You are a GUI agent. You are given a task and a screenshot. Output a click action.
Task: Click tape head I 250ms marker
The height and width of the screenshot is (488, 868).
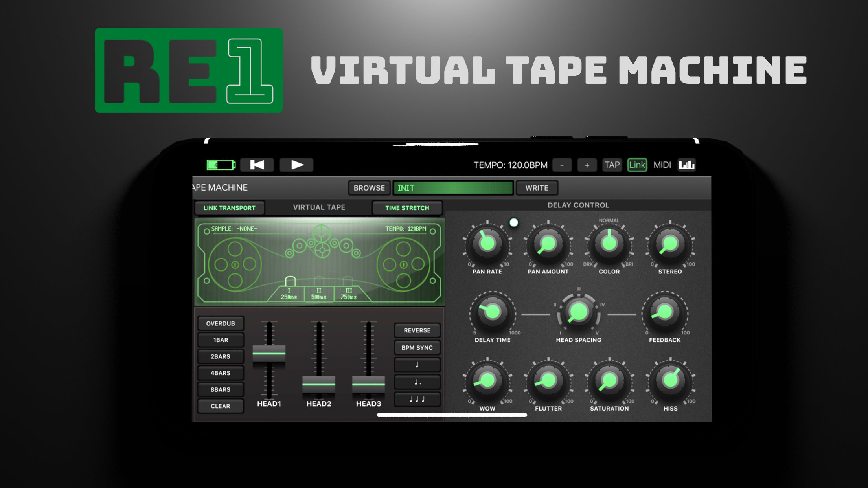289,294
